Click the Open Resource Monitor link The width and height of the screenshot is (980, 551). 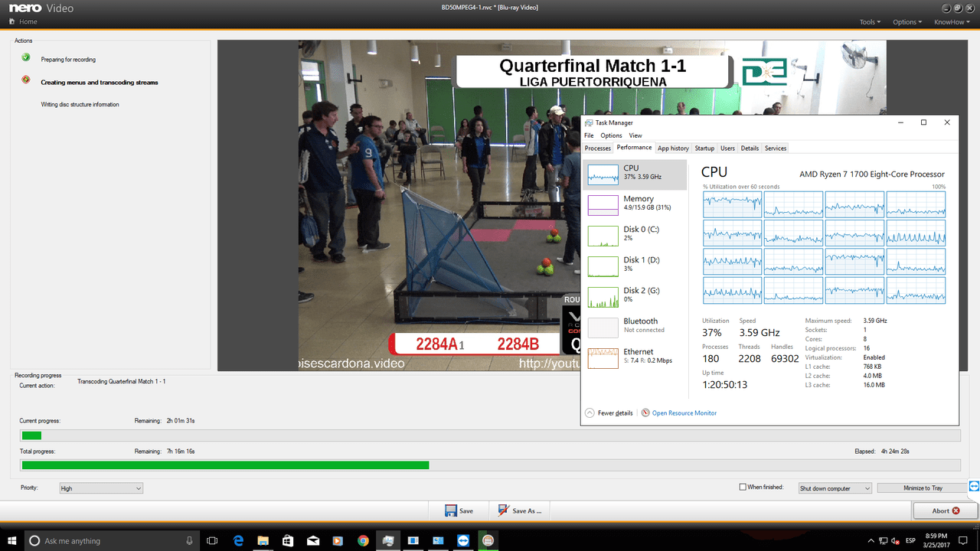click(684, 412)
